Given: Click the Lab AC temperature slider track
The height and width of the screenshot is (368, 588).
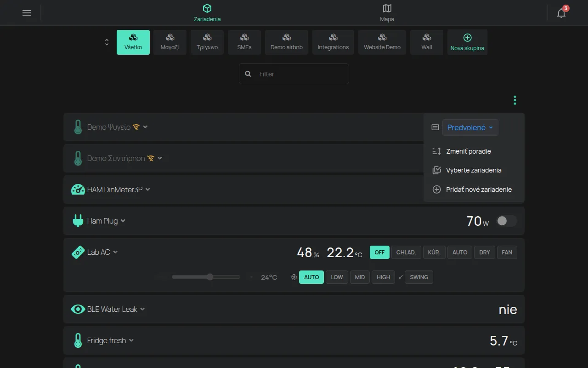Looking at the screenshot, I should 206,277.
